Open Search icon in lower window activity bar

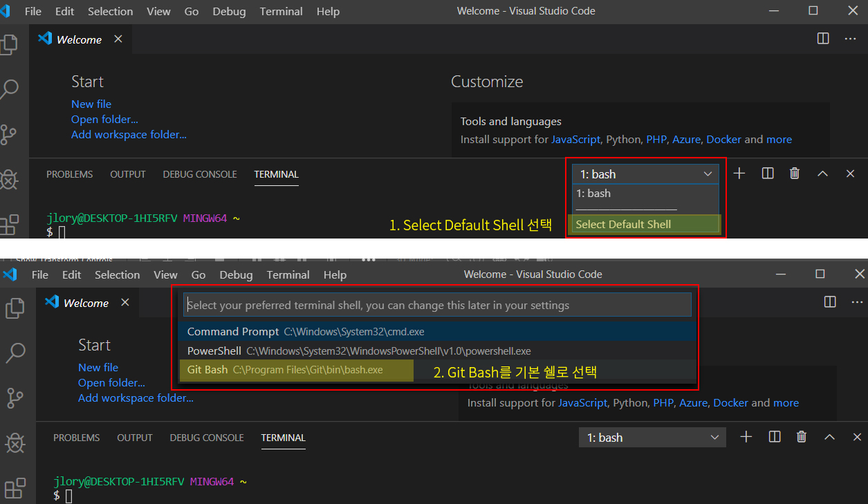coord(16,353)
